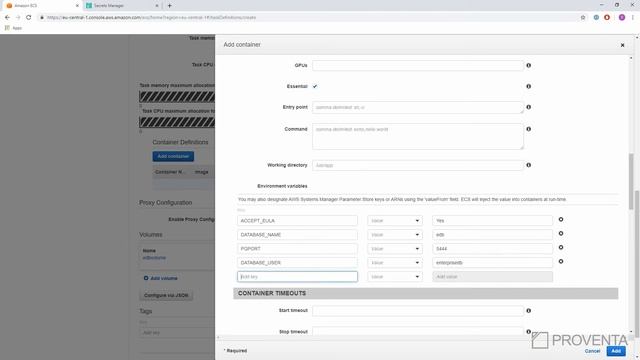Edit the DATABASE_NAME key field

tap(297, 235)
